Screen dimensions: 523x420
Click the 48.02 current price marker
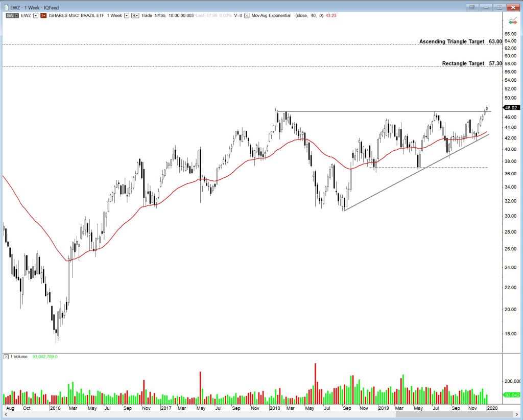511,108
